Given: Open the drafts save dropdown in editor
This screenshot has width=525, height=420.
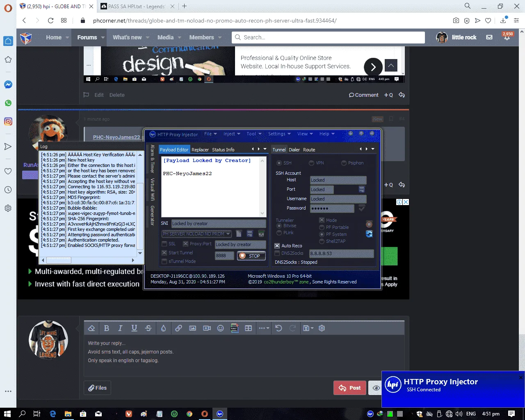Looking at the screenshot, I should click(x=308, y=328).
